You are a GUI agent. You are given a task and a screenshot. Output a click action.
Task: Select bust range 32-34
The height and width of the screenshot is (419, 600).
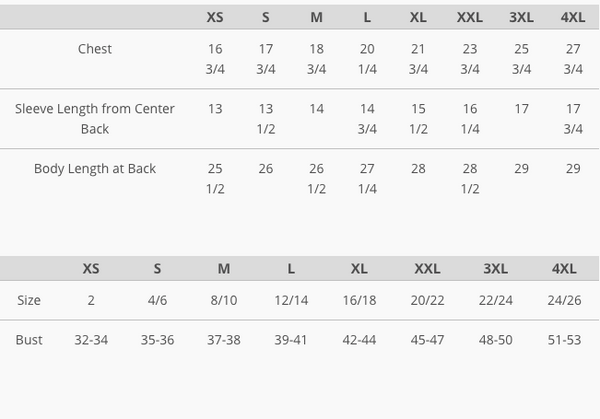point(91,340)
